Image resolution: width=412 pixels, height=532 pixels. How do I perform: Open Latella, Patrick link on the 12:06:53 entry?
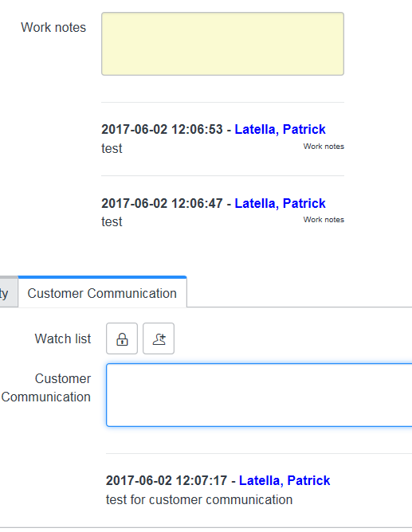[x=280, y=129]
